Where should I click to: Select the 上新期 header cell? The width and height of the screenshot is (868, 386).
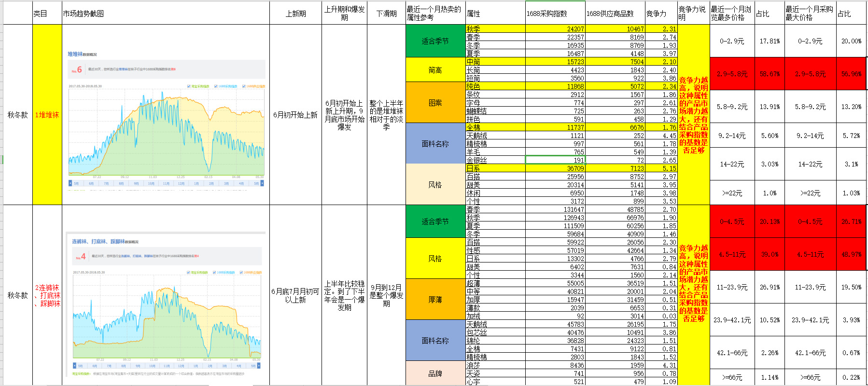(295, 13)
